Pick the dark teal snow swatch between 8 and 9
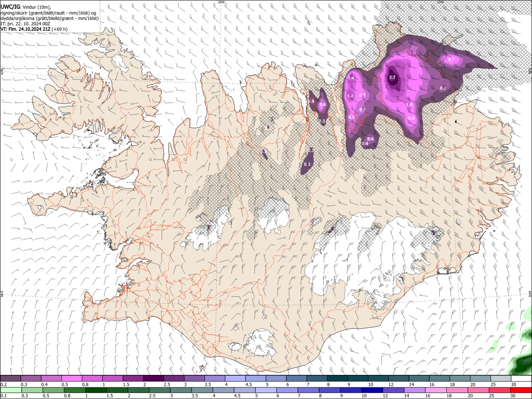This screenshot has height=399, width=532. 337,379
